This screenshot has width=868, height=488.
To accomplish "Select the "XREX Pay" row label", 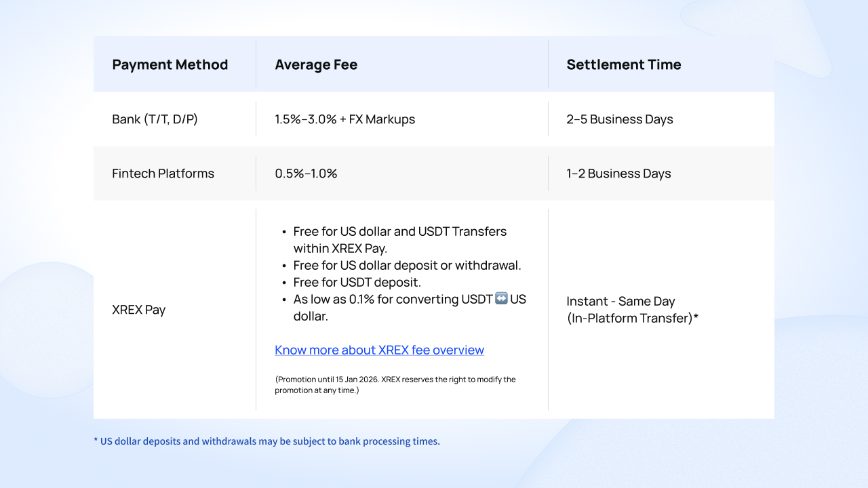I will click(x=138, y=310).
